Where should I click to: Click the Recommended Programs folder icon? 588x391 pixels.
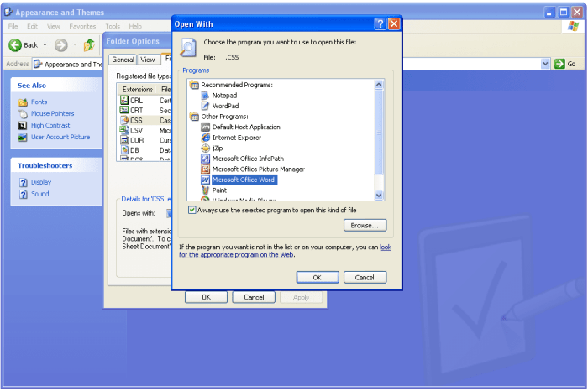tap(194, 85)
